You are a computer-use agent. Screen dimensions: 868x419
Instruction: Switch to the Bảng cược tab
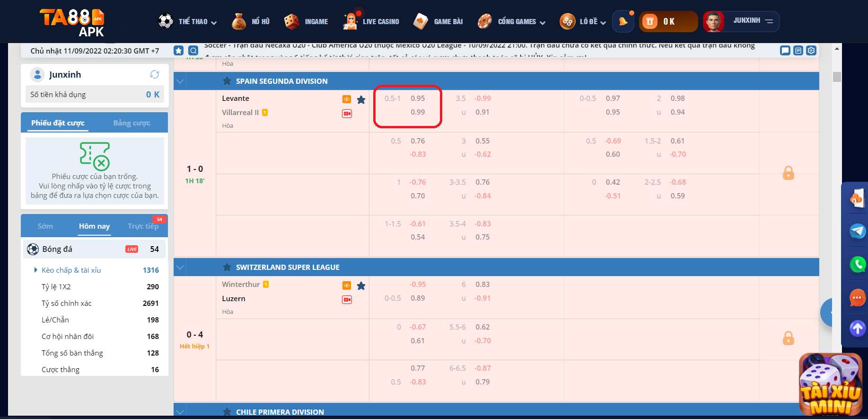click(132, 123)
